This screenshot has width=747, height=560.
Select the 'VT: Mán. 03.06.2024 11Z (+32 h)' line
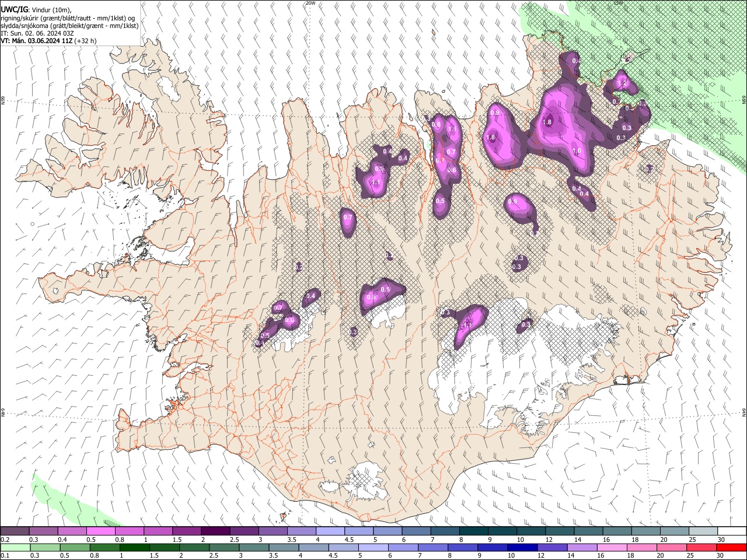(49, 41)
